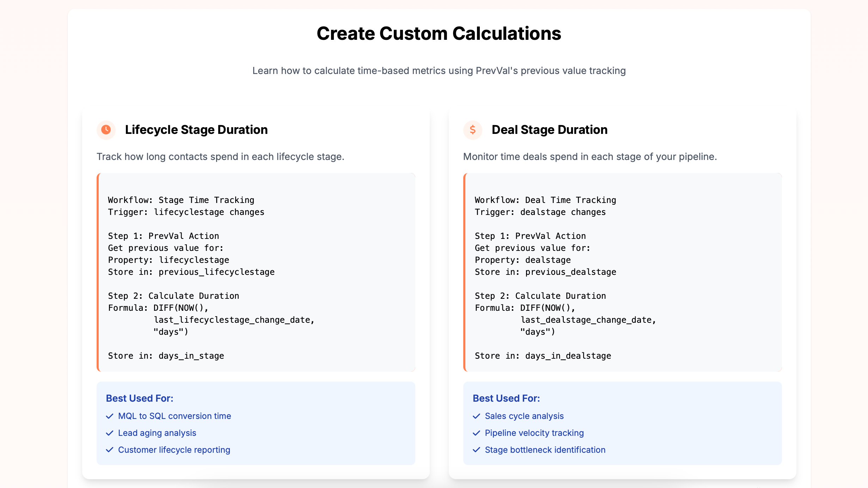
Task: Click the days_in_stage store line
Action: (166, 356)
